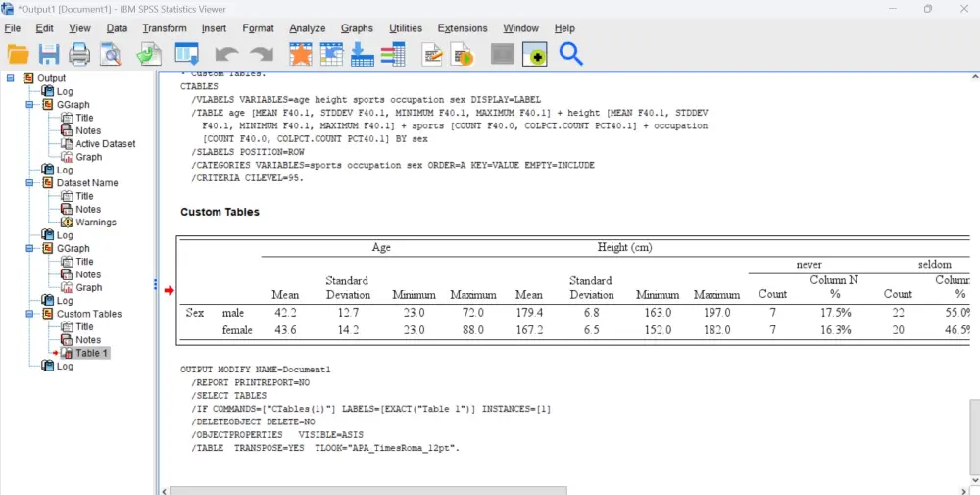Click the Create/Edit Autoscript pencil icon
980x495 pixels.
pos(432,54)
